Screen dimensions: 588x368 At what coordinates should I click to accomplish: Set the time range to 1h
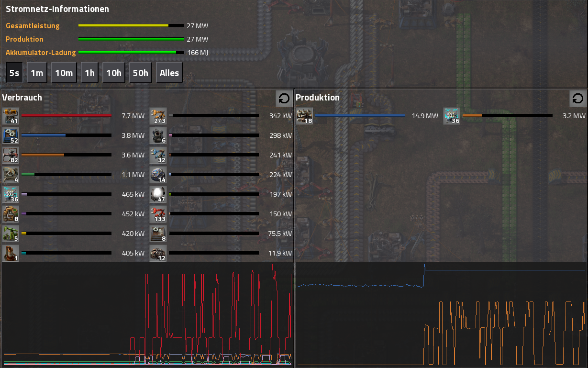89,73
